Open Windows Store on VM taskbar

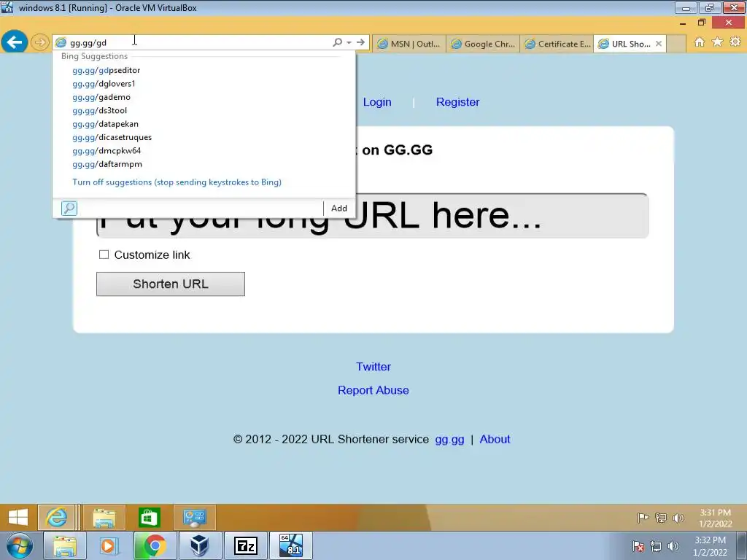149,517
